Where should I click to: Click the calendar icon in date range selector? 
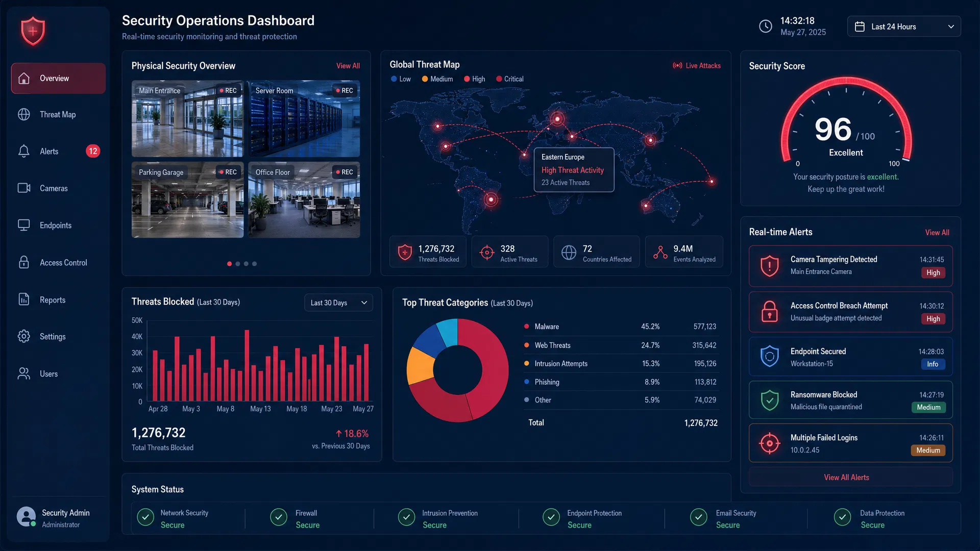point(860,27)
